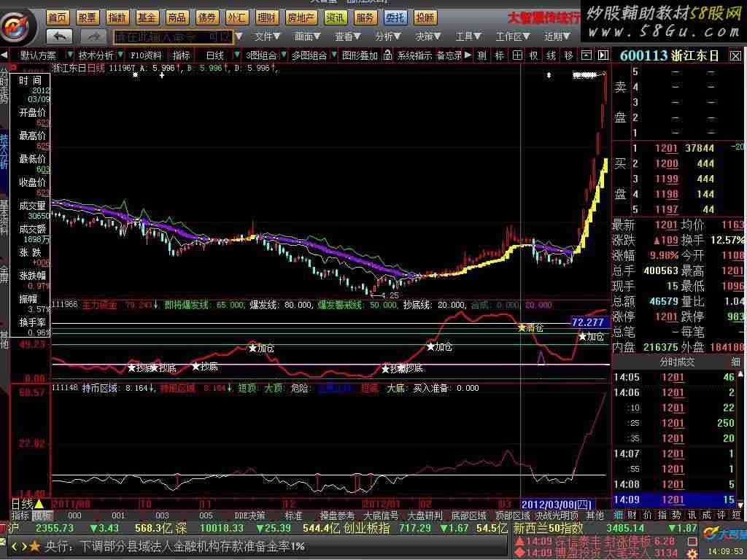
Task: Click the 评 review icon in bottom-right tabs
Action: click(x=721, y=516)
